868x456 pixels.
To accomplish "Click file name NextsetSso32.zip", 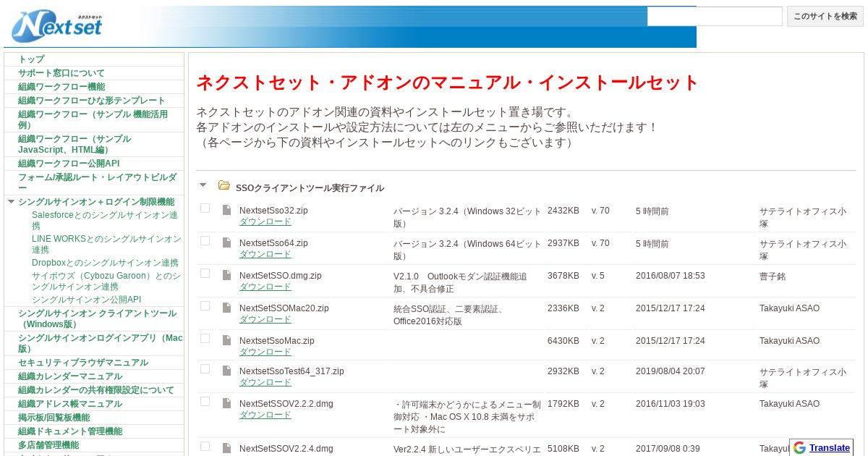I will click(x=273, y=211).
